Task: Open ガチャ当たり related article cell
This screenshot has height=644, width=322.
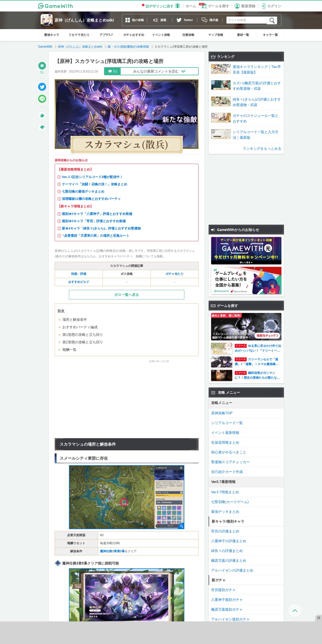Action: tap(175, 274)
